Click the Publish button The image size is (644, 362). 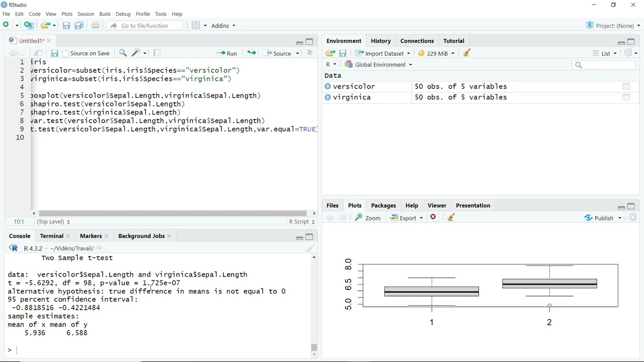tap(599, 218)
